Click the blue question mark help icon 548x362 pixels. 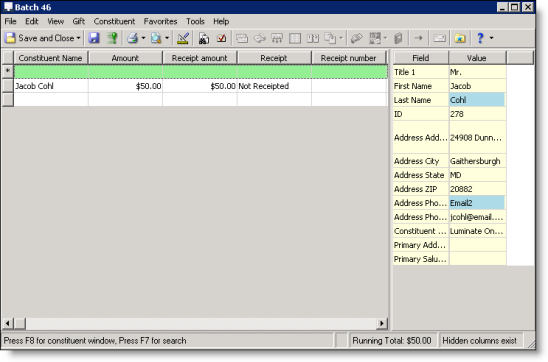click(480, 38)
